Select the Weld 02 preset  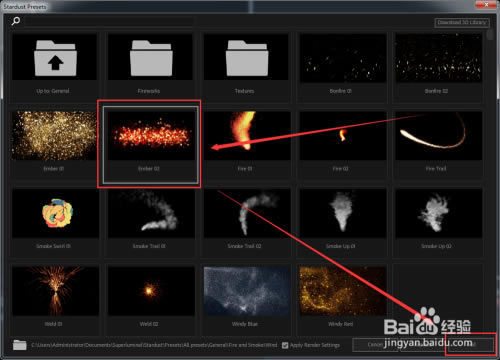[150, 299]
